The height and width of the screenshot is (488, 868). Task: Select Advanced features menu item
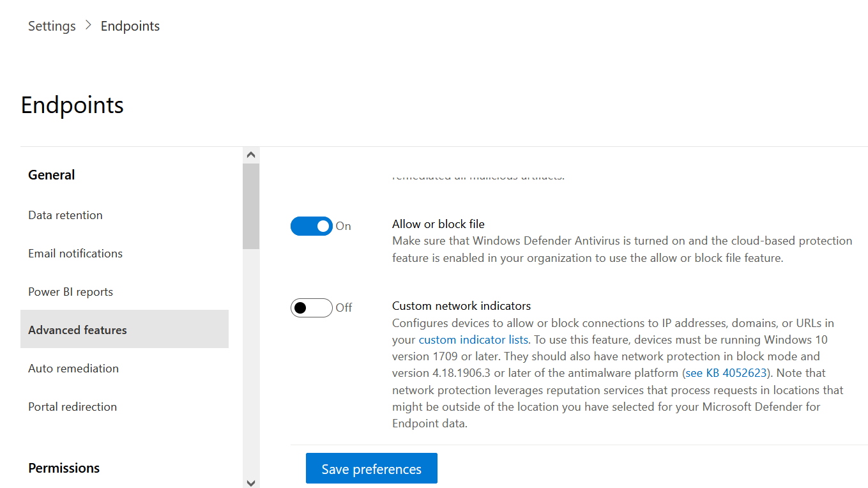coord(125,329)
